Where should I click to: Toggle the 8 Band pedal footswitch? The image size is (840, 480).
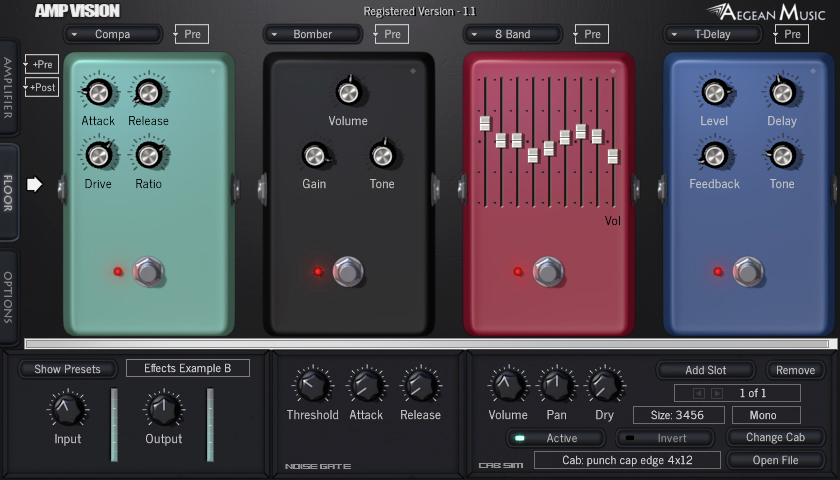(x=548, y=272)
